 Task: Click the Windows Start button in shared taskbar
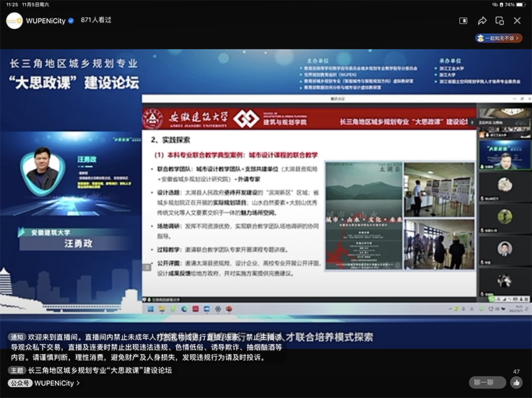[150, 310]
